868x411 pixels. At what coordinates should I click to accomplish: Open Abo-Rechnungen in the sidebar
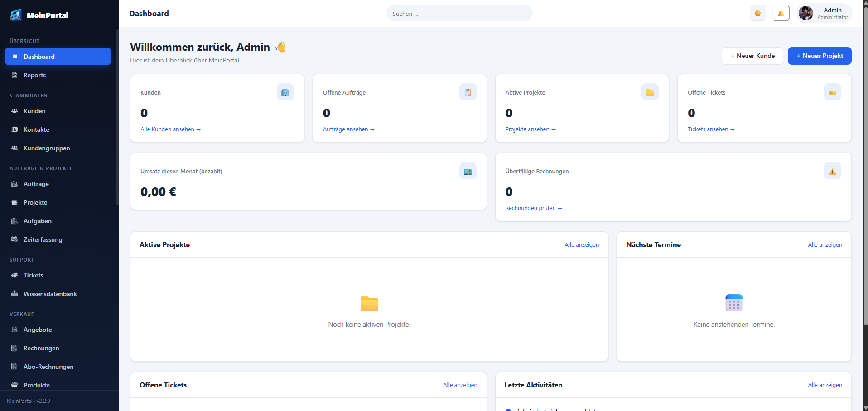click(x=58, y=367)
